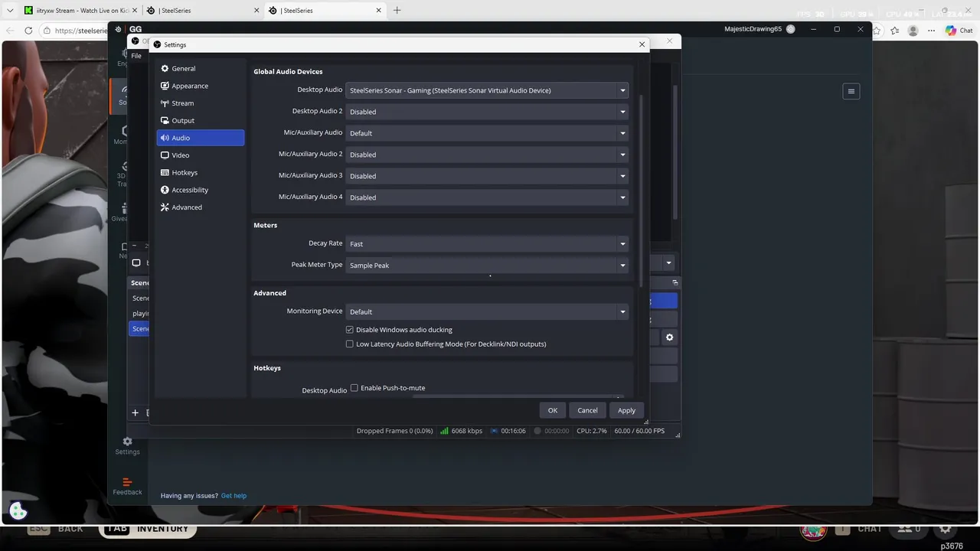Open browser favorites list icon
The height and width of the screenshot is (551, 980).
pos(894,31)
